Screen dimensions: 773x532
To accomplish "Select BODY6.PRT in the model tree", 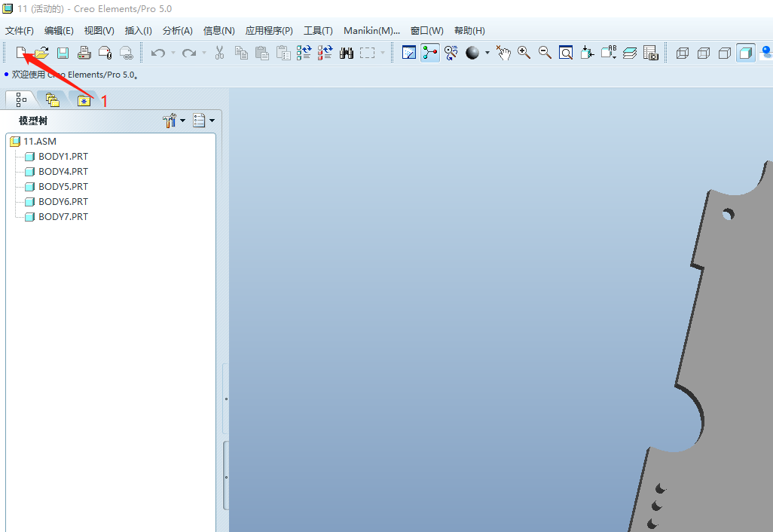I will pos(57,202).
